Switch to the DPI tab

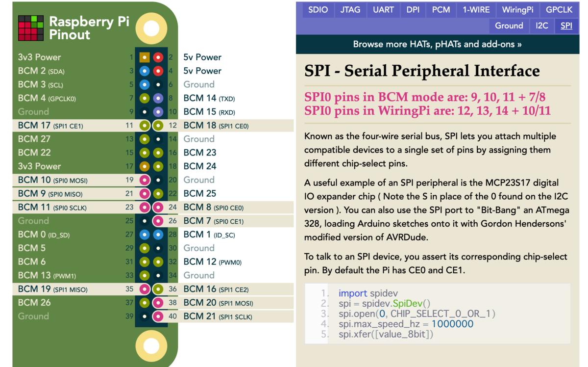pos(413,10)
